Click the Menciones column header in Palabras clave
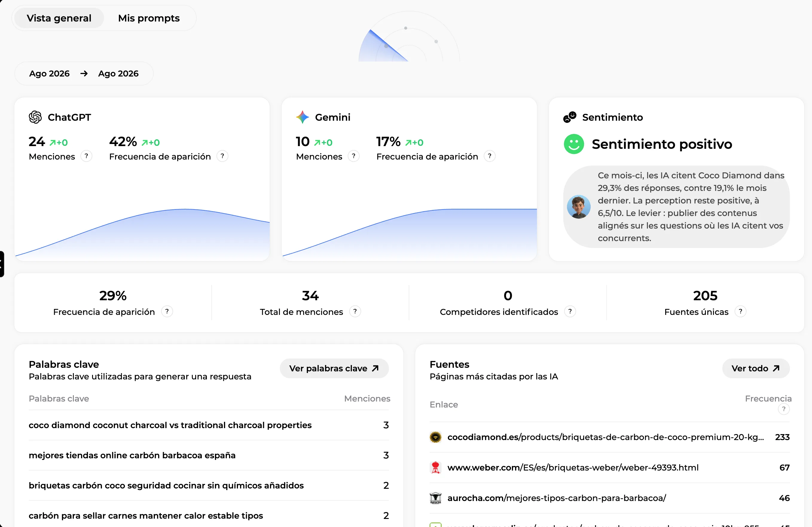Screen dimensions: 812x527 point(367,399)
